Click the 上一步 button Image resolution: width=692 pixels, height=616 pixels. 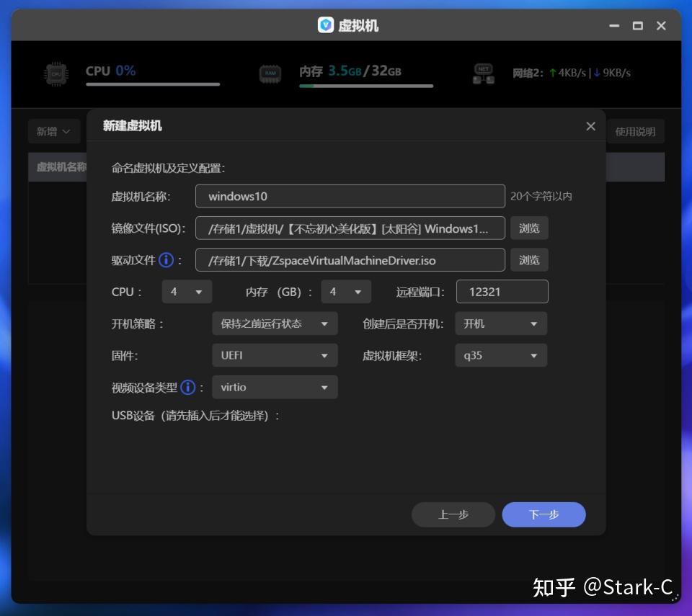click(453, 514)
